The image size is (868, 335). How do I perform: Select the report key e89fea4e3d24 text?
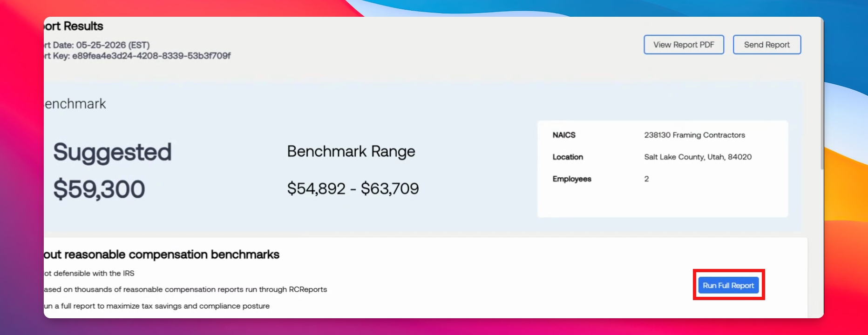point(151,56)
